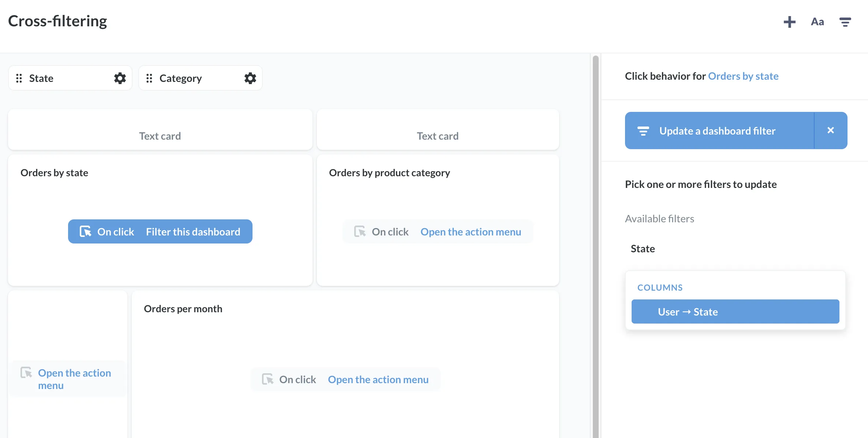
Task: Grab the Category filter drag handle
Action: 149,78
